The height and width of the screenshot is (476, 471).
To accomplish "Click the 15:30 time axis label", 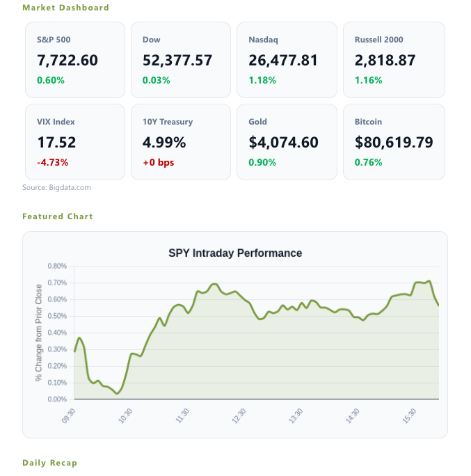I will (x=409, y=416).
